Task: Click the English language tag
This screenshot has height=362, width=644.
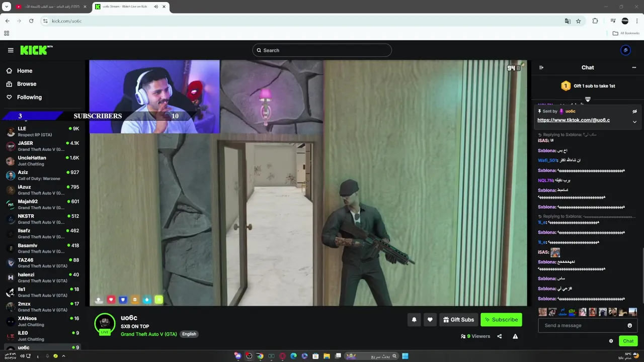Action: (189, 334)
